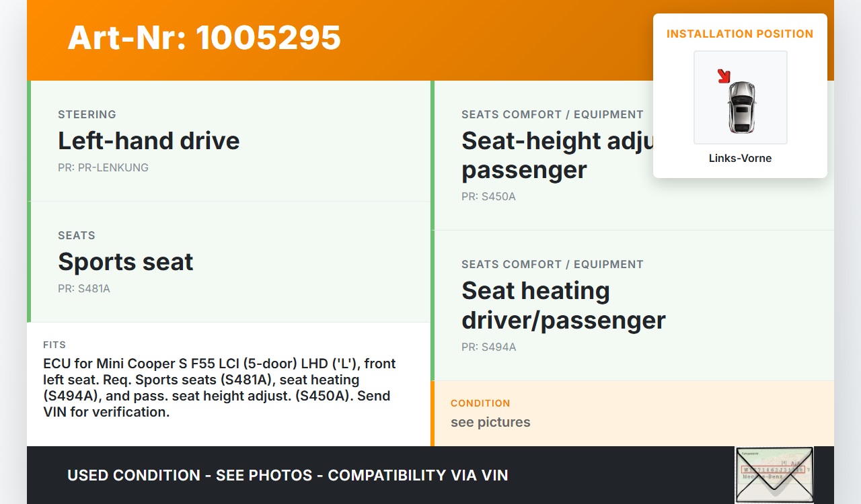This screenshot has width=861, height=504.
Task: Click the red arrow on the car diagram
Action: tap(724, 76)
